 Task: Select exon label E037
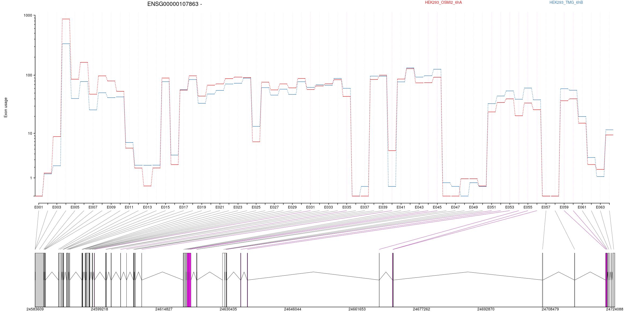[365, 207]
